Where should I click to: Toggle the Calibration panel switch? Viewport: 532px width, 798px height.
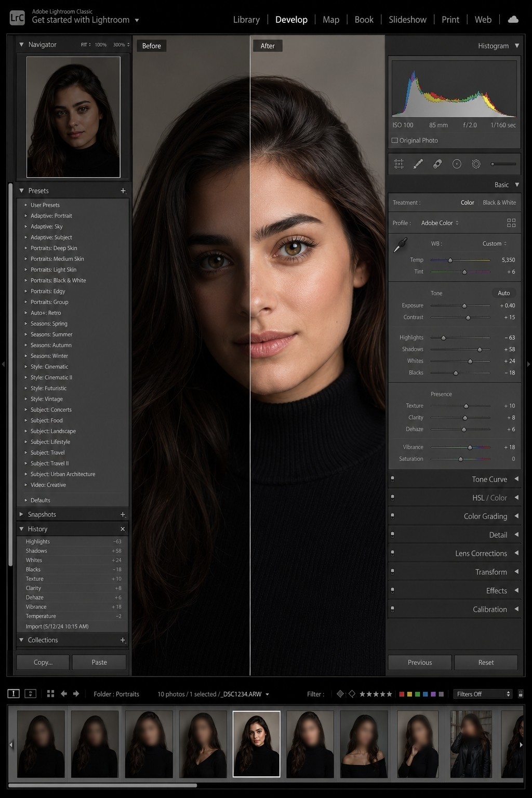pos(392,609)
